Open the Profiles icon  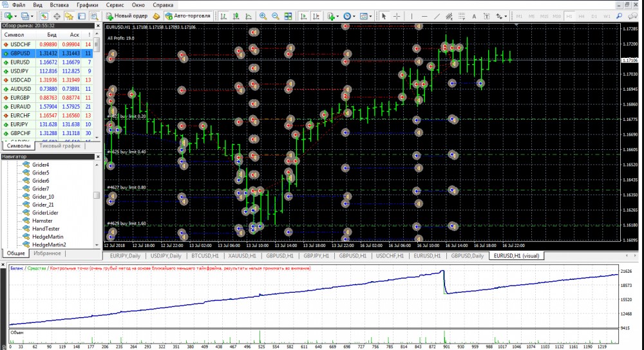(x=24, y=16)
